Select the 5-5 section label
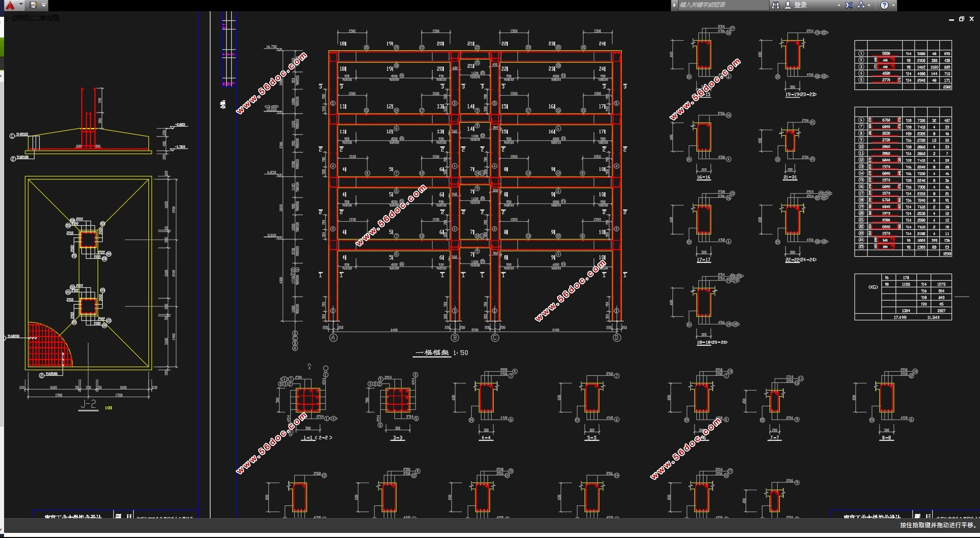The height and width of the screenshot is (538, 980). pos(592,437)
